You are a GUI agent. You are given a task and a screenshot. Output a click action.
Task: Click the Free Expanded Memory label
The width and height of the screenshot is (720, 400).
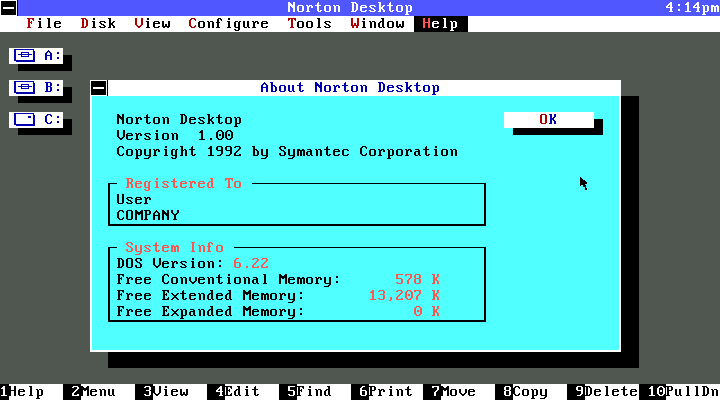pos(210,312)
